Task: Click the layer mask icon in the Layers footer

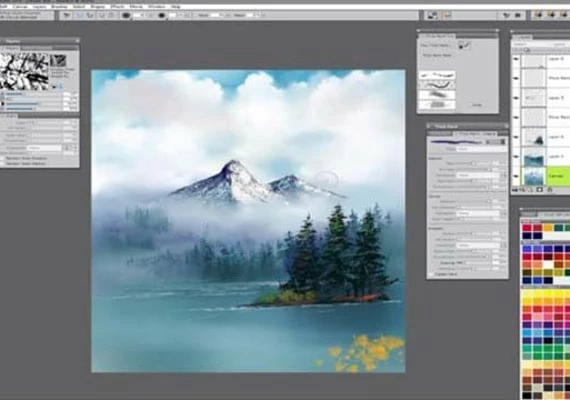Action: (x=540, y=190)
